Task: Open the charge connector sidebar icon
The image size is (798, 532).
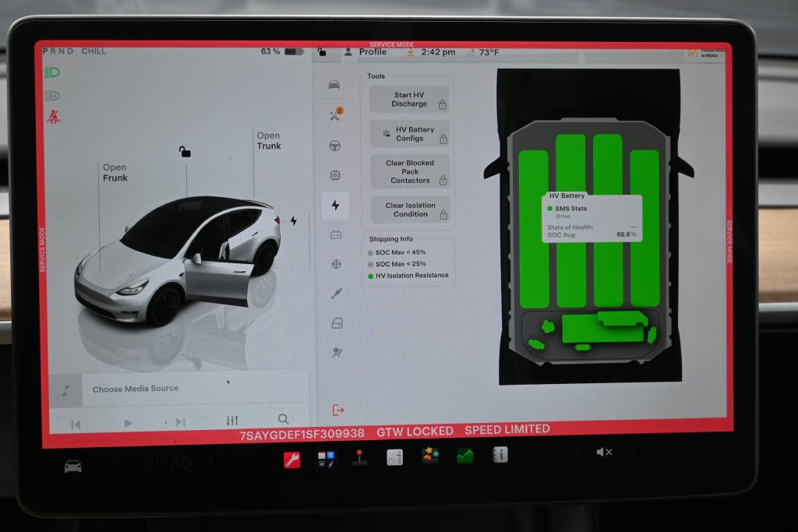Action: [337, 294]
